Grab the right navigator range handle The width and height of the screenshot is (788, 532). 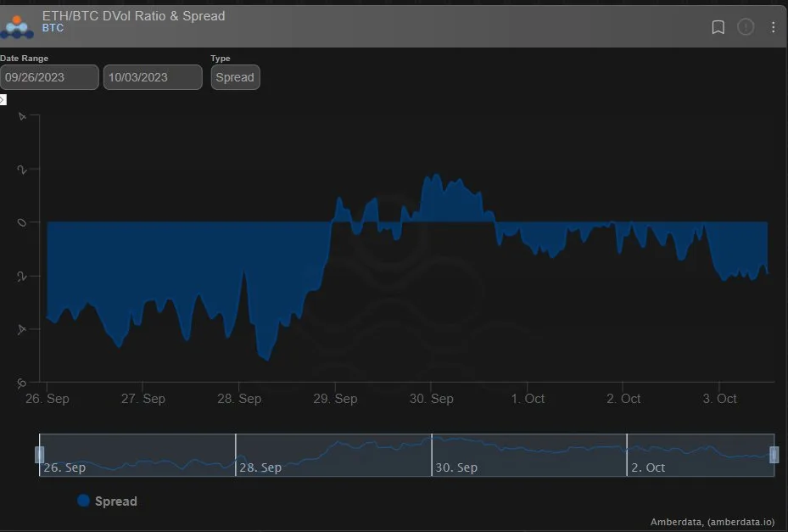tap(774, 455)
